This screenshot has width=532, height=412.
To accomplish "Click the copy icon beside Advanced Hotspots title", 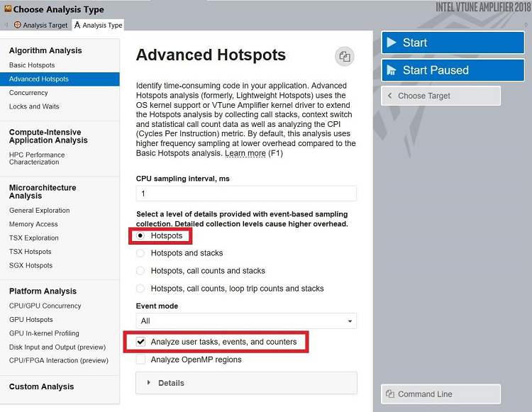I will click(344, 56).
